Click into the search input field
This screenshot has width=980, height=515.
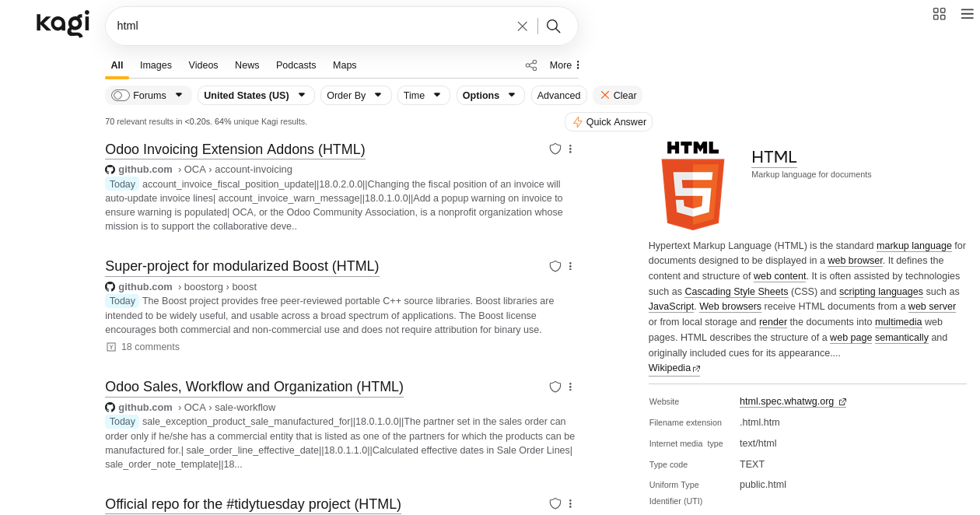click(x=311, y=26)
